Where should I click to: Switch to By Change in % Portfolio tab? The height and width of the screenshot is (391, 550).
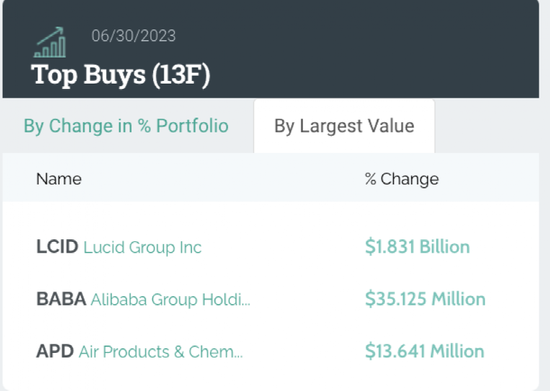point(126,126)
